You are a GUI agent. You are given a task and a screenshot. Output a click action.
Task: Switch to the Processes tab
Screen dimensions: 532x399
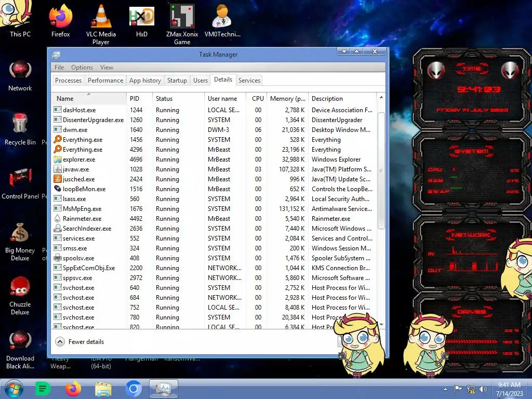68,81
